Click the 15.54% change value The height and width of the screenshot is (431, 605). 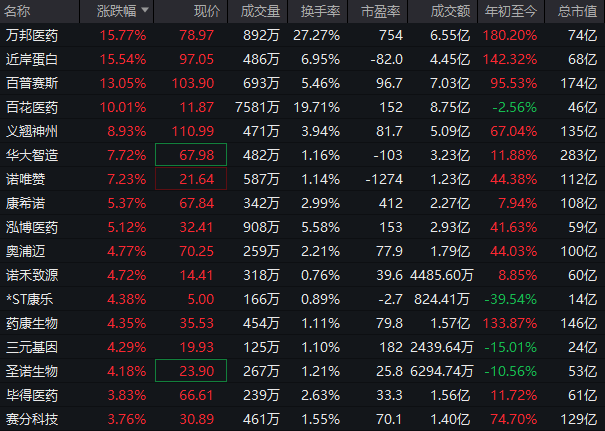(x=123, y=59)
